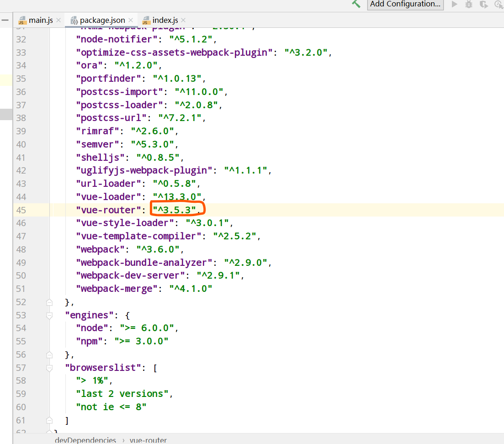Click the index.js file icon
The width and height of the screenshot is (504, 444).
[x=146, y=20]
